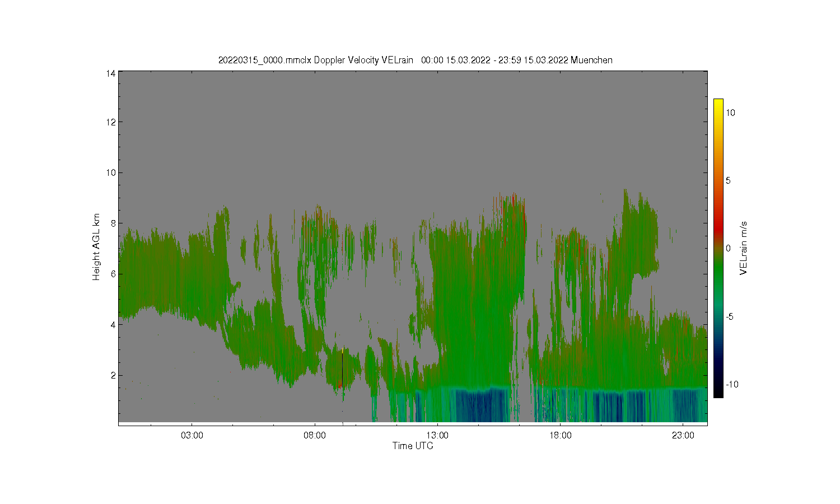
Task: Click the 'VELrain m/s' colorbar label
Action: click(744, 248)
